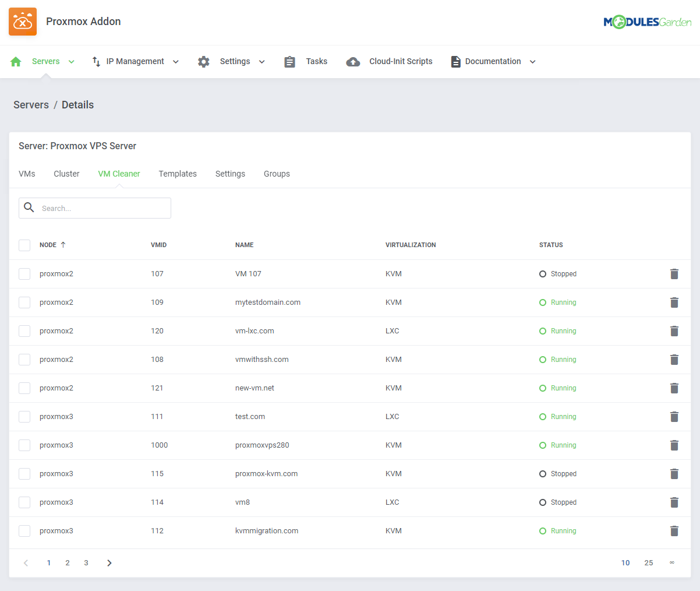Click the Cloud-Init Scripts cloud upload icon

(353, 62)
